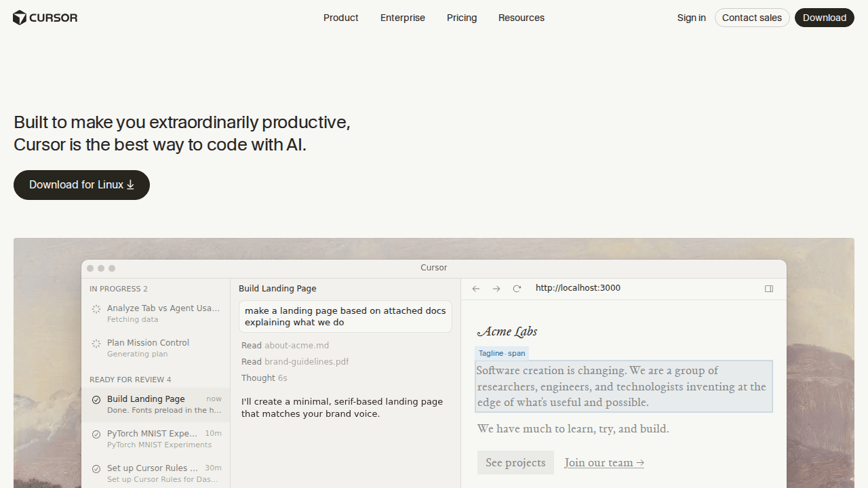Open the Enterprise nav item
This screenshot has width=868, height=488.
(x=402, y=18)
